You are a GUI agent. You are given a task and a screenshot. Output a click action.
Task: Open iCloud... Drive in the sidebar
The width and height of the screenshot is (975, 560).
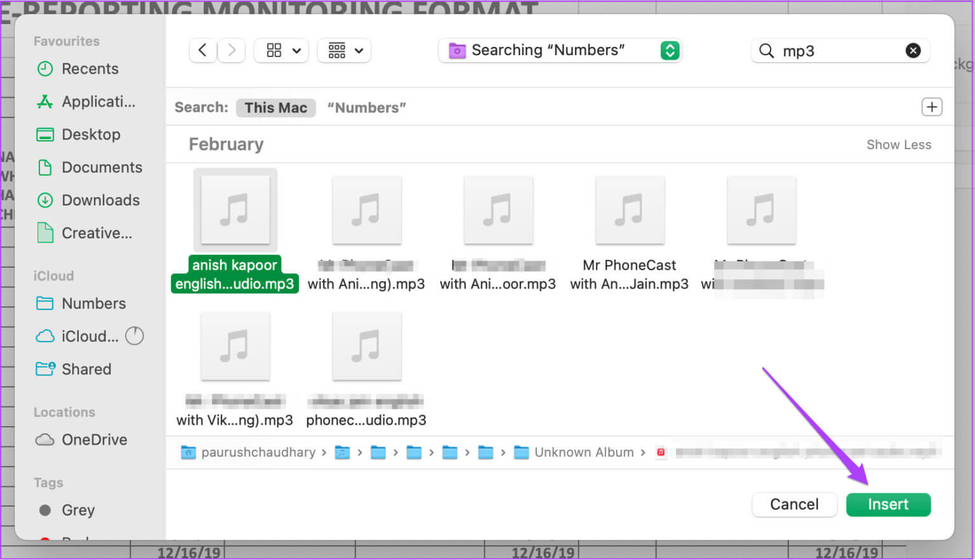(77, 337)
